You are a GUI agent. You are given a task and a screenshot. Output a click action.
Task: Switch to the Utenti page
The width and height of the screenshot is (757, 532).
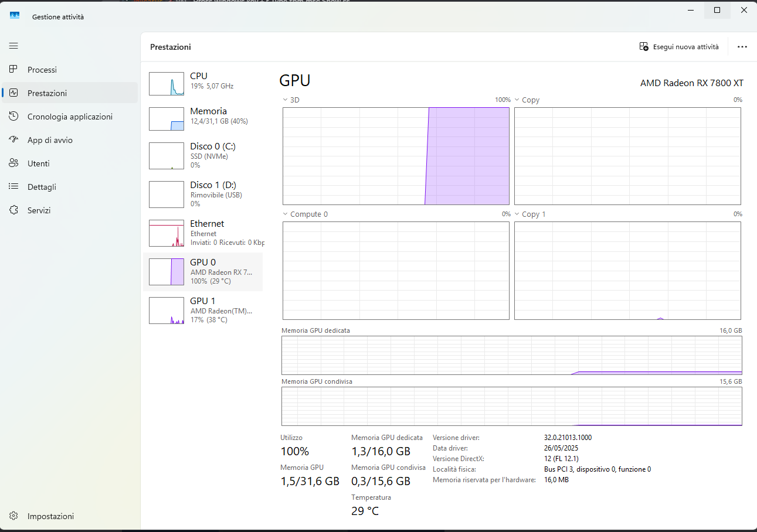pyautogui.click(x=70, y=163)
